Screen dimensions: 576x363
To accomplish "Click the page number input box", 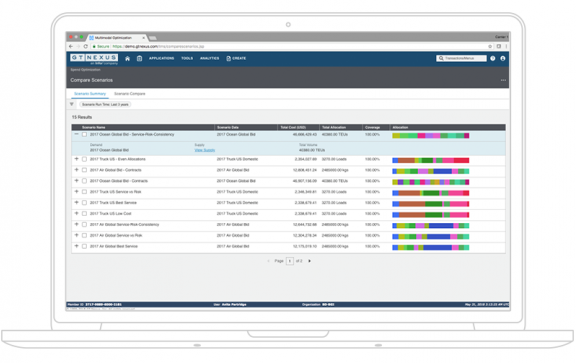I will [289, 261].
